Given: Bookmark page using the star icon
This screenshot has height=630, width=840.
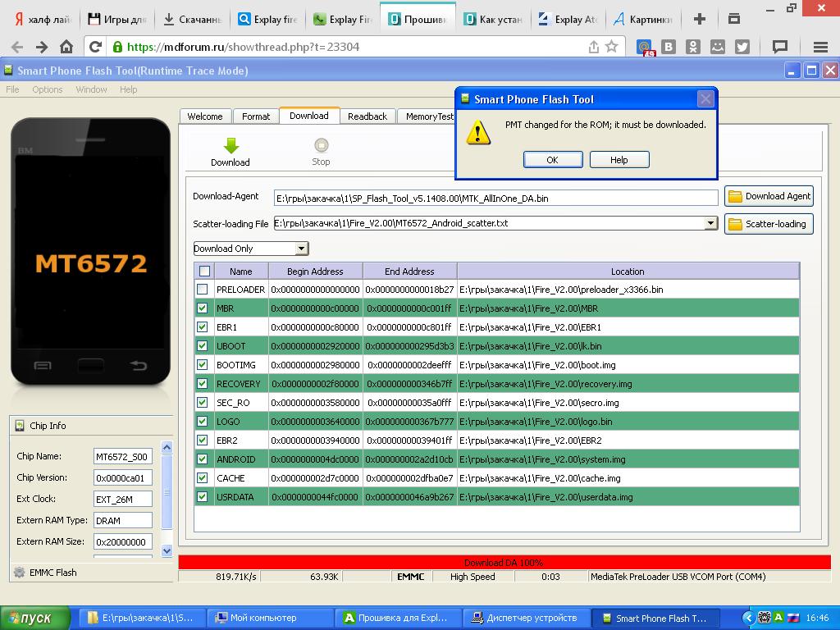Looking at the screenshot, I should point(611,47).
